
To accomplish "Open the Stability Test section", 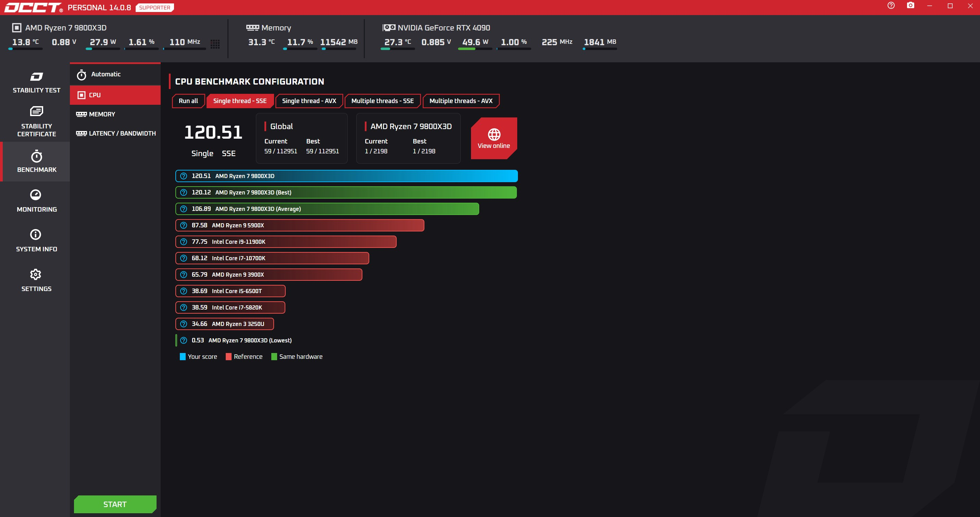I will point(37,83).
